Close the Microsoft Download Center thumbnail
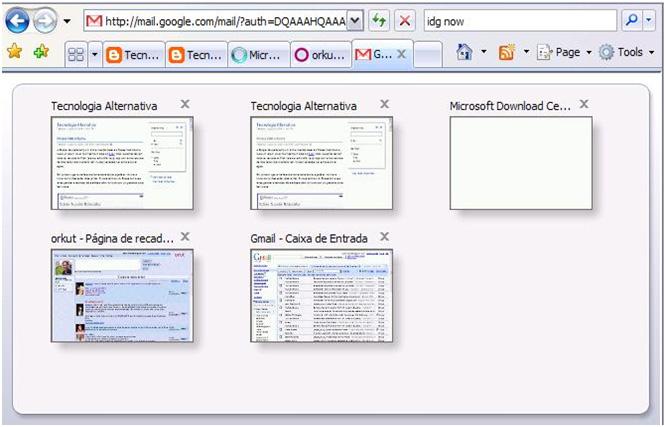666x427 pixels. point(584,104)
